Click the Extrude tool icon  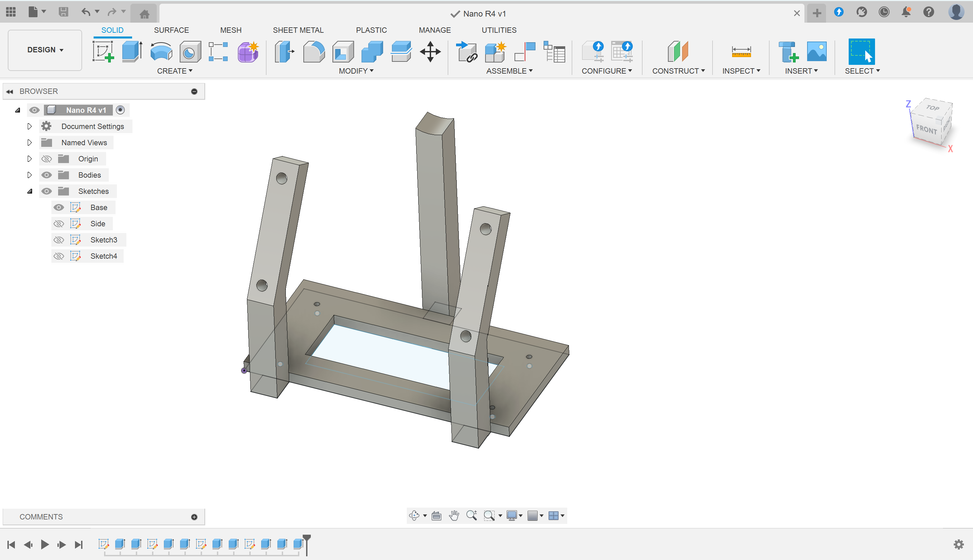tap(131, 52)
